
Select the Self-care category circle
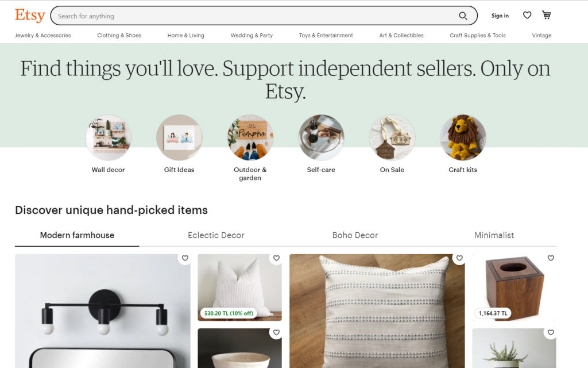click(321, 137)
